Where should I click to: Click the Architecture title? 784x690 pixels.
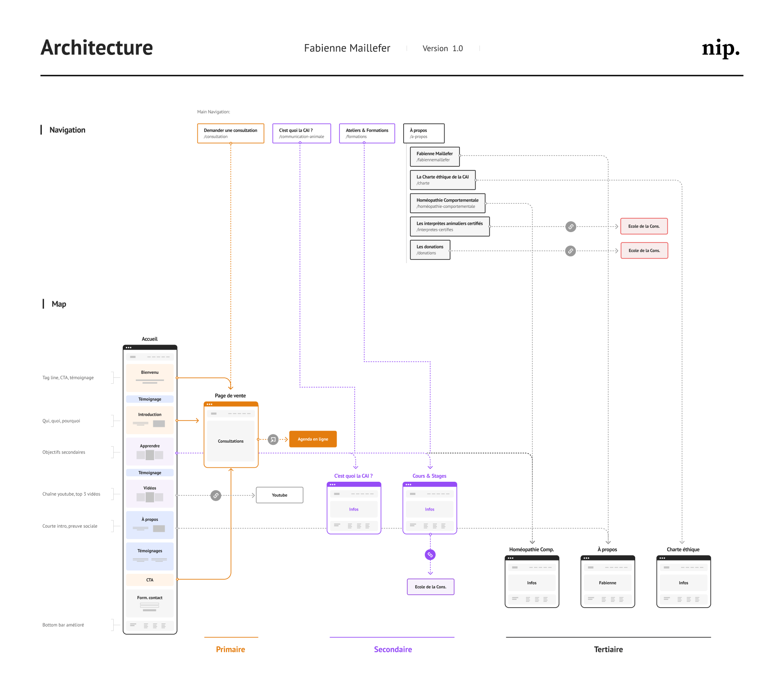(97, 47)
